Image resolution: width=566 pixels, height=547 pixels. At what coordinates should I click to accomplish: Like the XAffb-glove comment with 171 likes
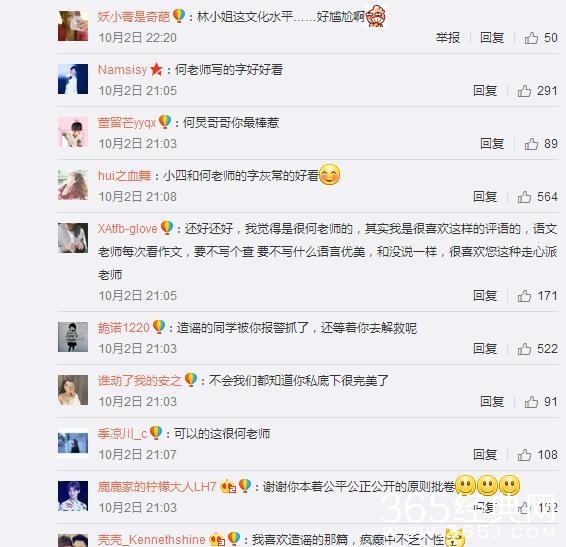(524, 296)
